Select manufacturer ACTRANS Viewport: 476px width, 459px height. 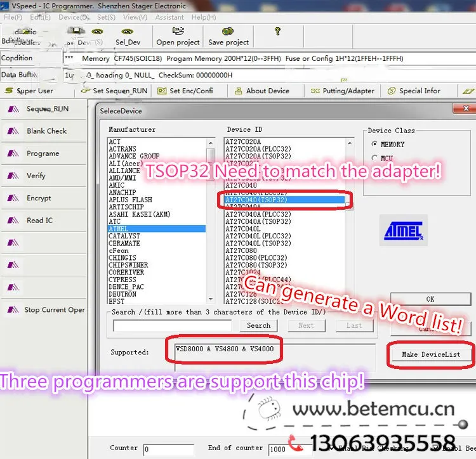pos(122,149)
